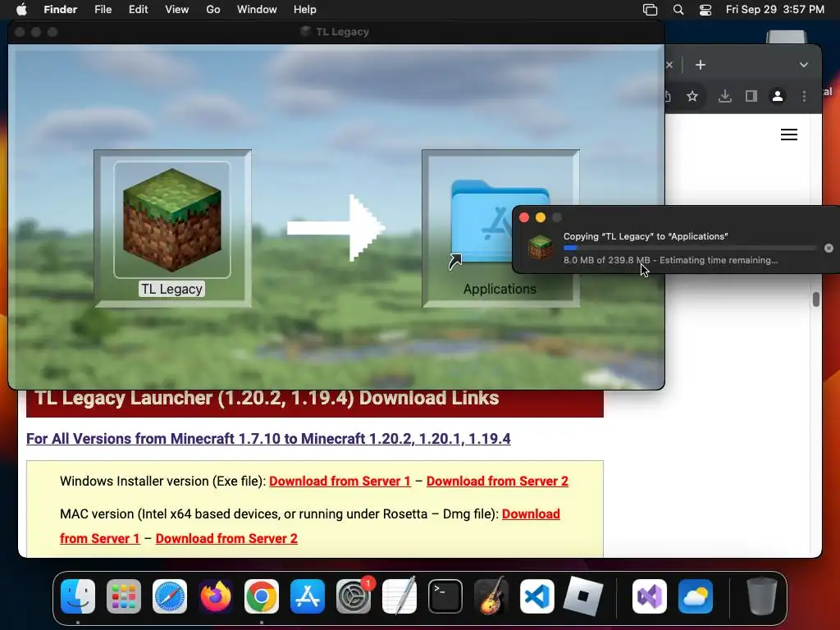Open the Help menu
The height and width of the screenshot is (630, 840).
coord(305,10)
